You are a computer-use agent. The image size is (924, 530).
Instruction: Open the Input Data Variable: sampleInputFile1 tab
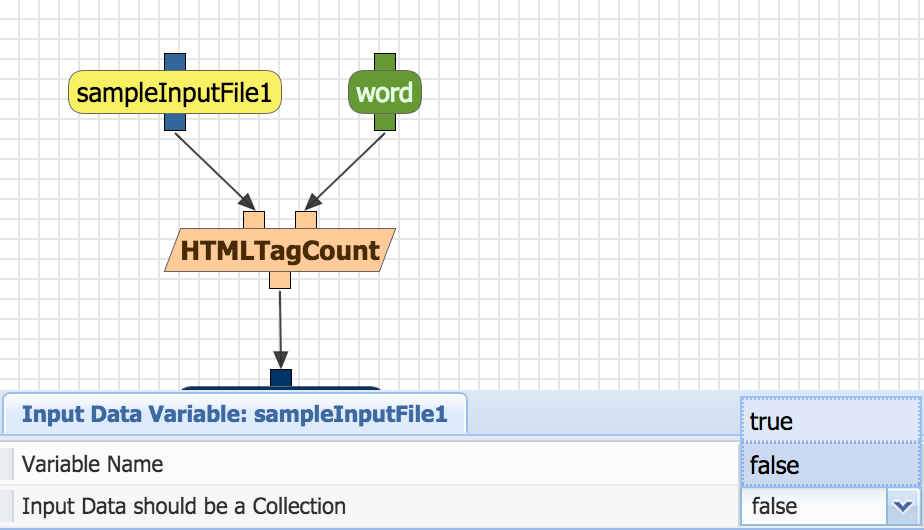[x=234, y=414]
